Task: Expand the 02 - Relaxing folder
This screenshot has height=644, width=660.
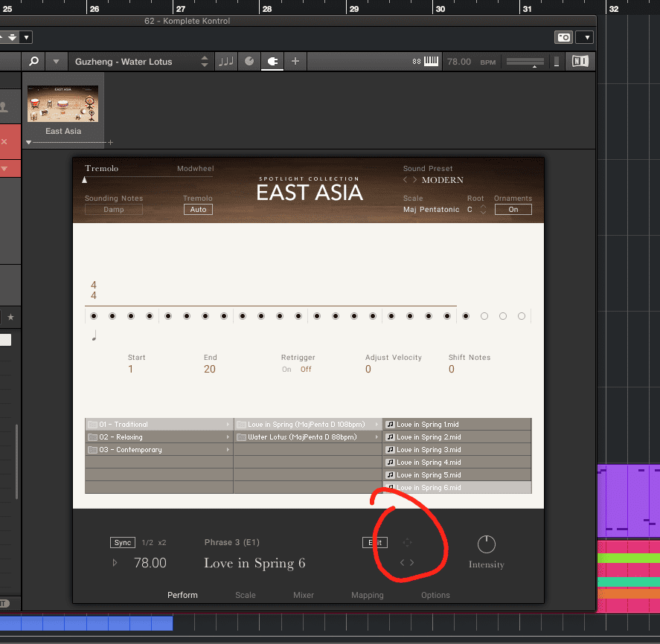Action: click(x=159, y=437)
